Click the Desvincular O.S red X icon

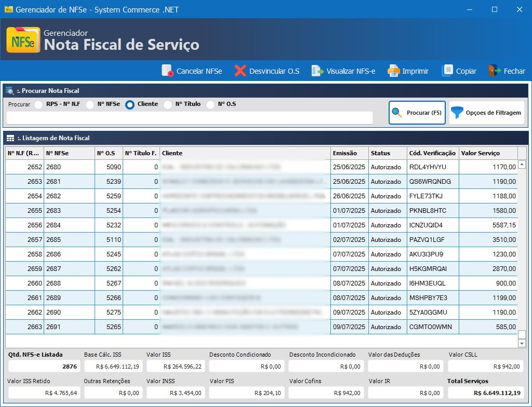240,71
